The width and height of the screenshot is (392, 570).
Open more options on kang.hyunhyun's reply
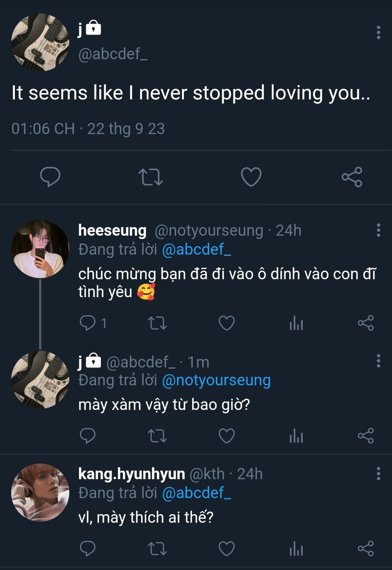(378, 474)
